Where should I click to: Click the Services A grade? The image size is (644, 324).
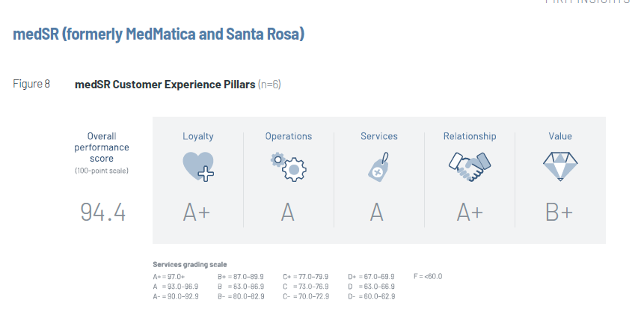377,213
